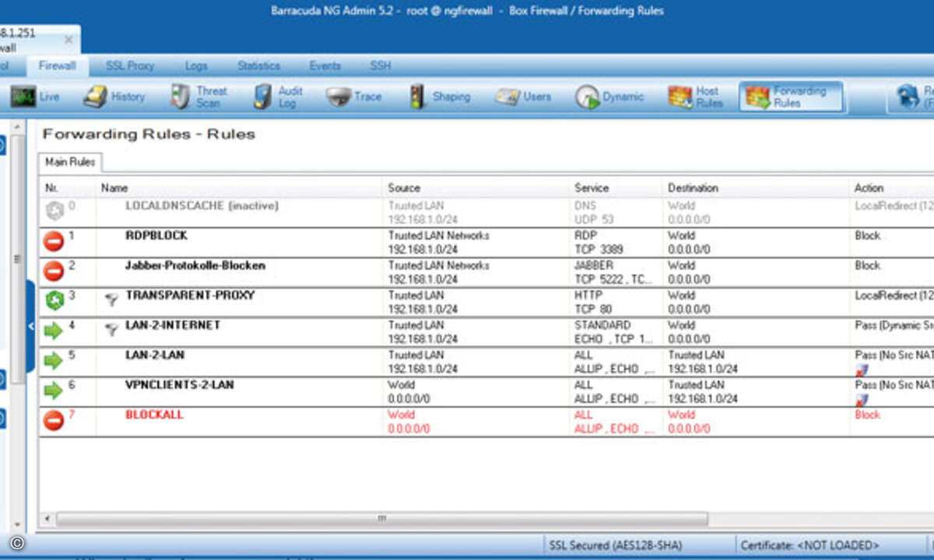Click the STANDARD service cell of LAN-2-INTERNET
This screenshot has height=560, width=934.
point(615,331)
